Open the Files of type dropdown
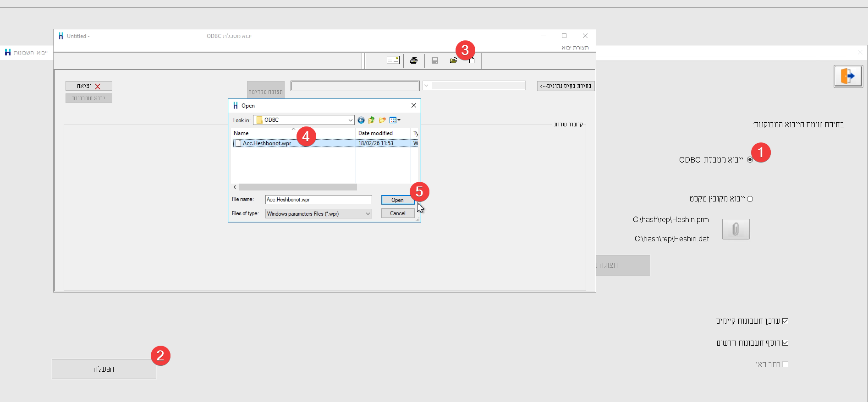 point(368,214)
